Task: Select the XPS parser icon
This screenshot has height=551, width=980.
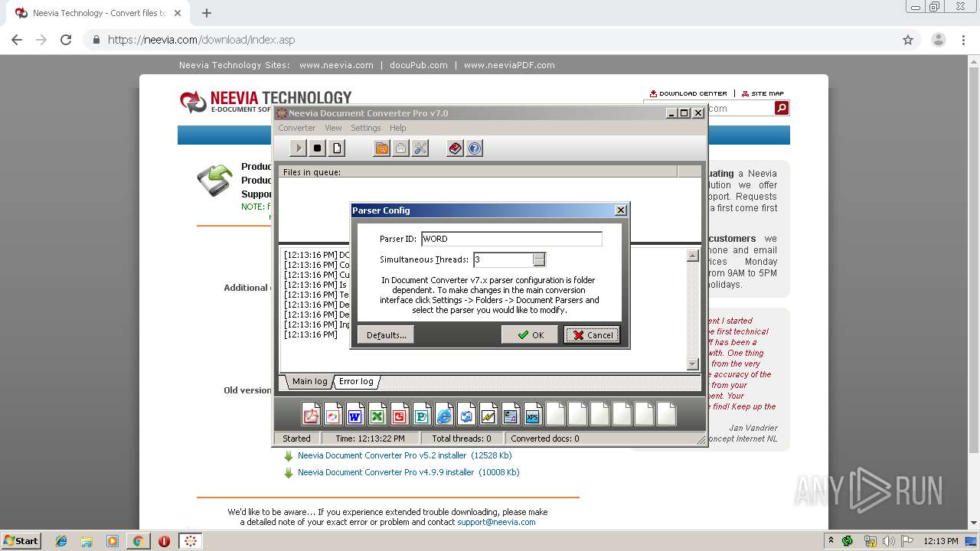Action: point(533,414)
